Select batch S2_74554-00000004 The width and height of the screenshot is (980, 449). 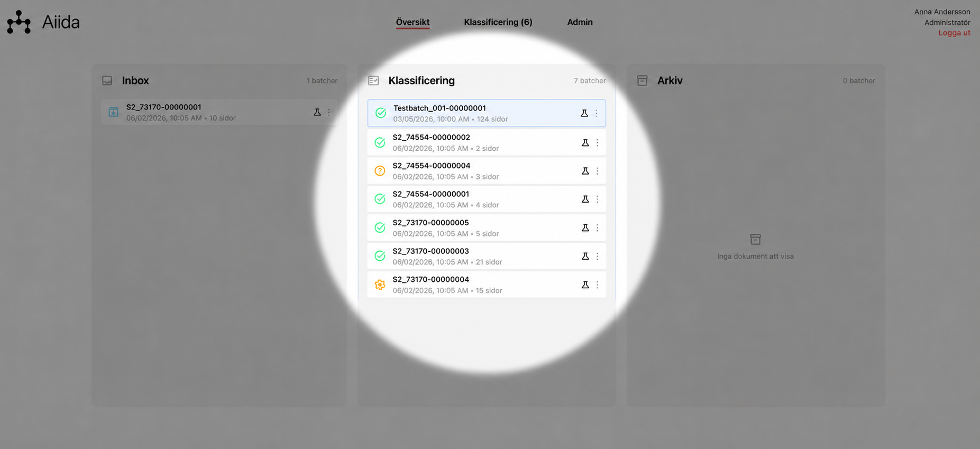pos(487,171)
